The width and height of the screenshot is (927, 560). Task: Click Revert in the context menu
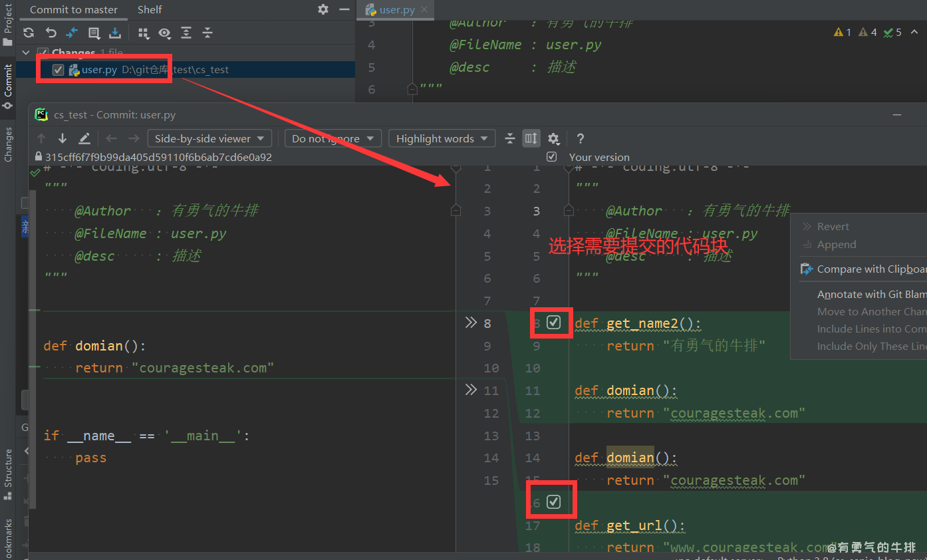tap(832, 226)
